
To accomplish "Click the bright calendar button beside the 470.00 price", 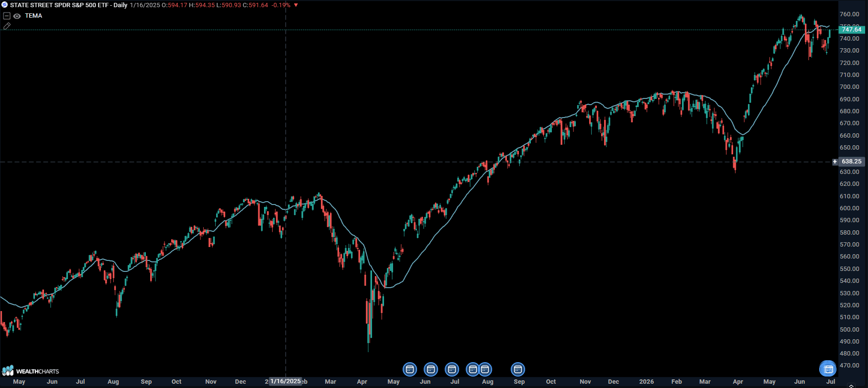I will 828,369.
